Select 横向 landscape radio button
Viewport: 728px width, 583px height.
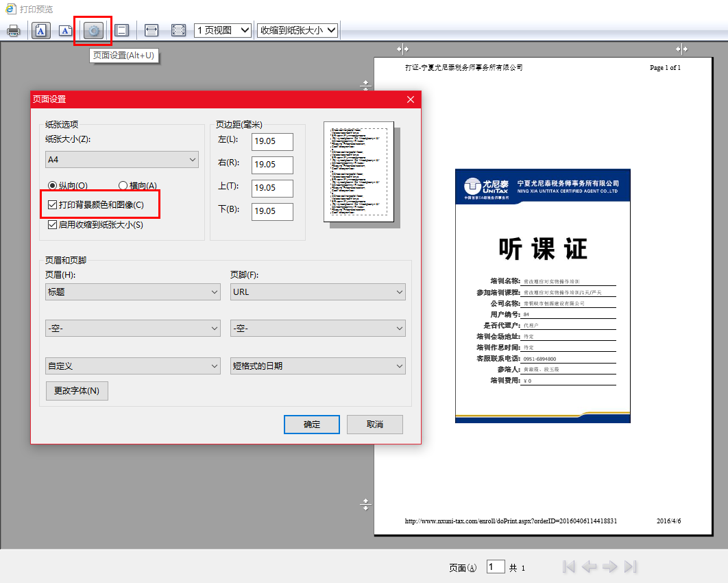click(x=123, y=185)
